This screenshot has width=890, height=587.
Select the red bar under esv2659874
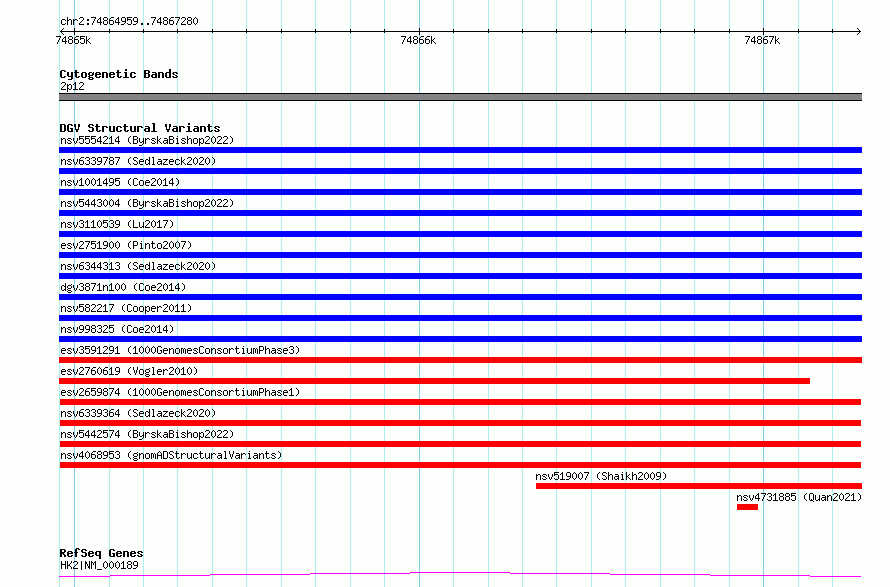pos(460,402)
